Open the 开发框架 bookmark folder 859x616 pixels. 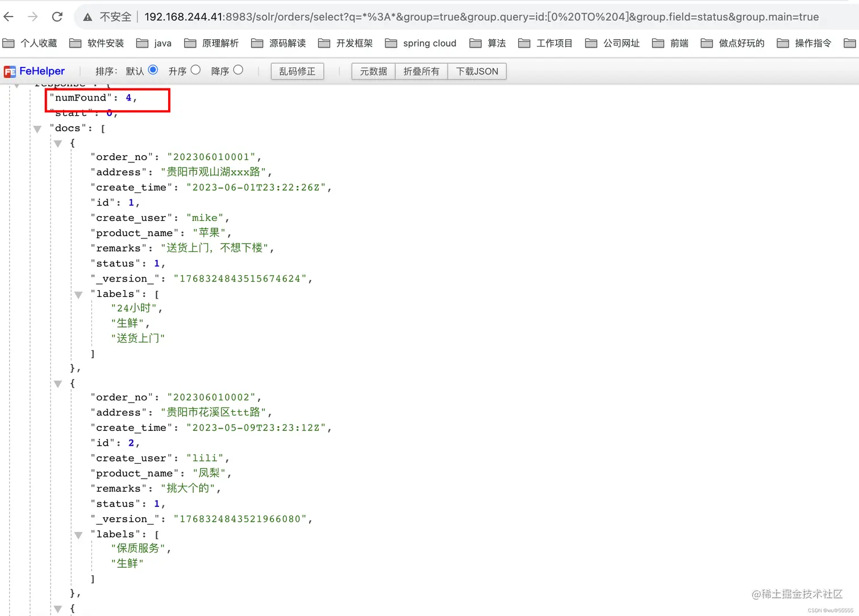(345, 43)
